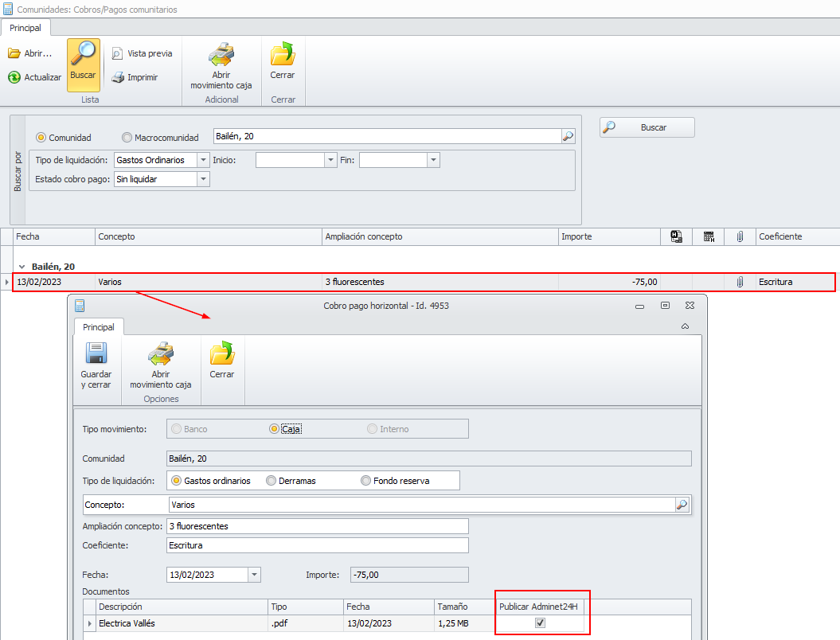The image size is (840, 640).
Task: Click the attachment paperclip column header
Action: click(740, 236)
